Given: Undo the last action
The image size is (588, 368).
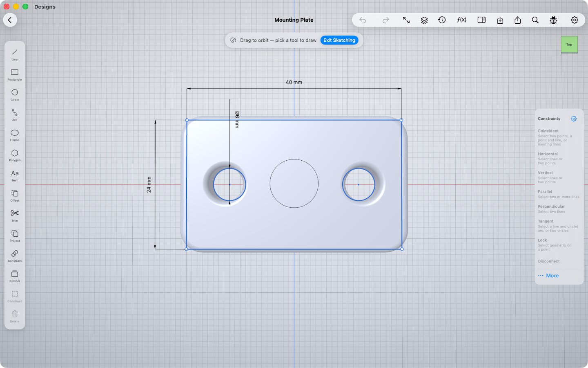Looking at the screenshot, I should click(x=363, y=20).
